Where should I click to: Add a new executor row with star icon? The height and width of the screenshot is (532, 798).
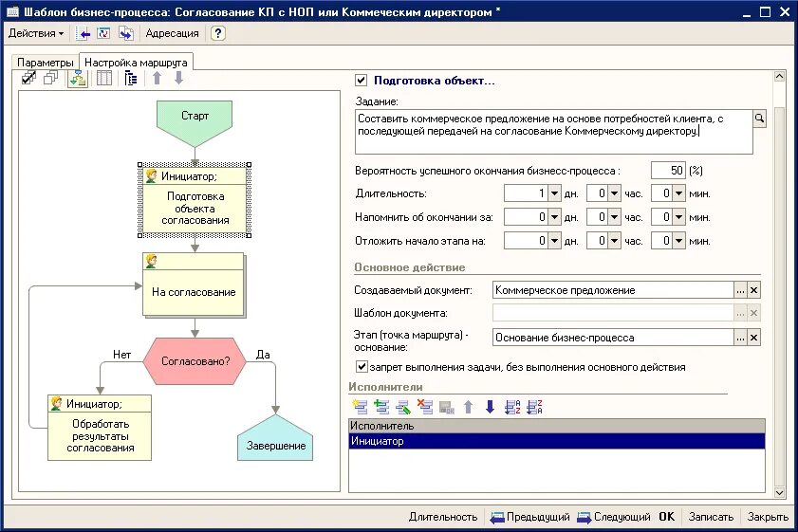(x=360, y=407)
